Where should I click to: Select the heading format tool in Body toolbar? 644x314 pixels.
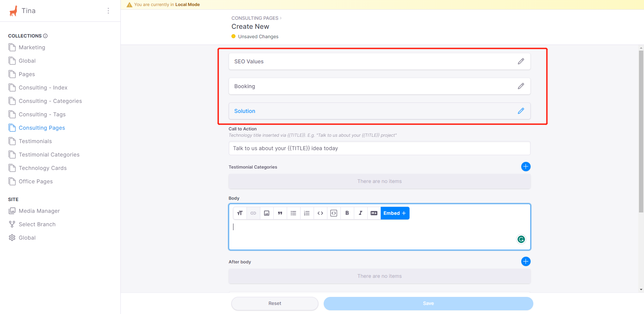pos(240,213)
